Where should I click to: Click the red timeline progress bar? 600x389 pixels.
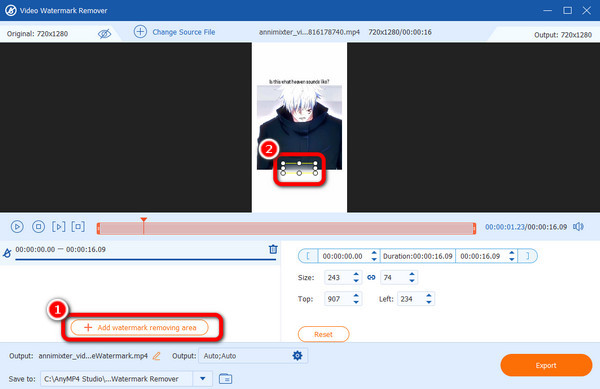tap(286, 228)
